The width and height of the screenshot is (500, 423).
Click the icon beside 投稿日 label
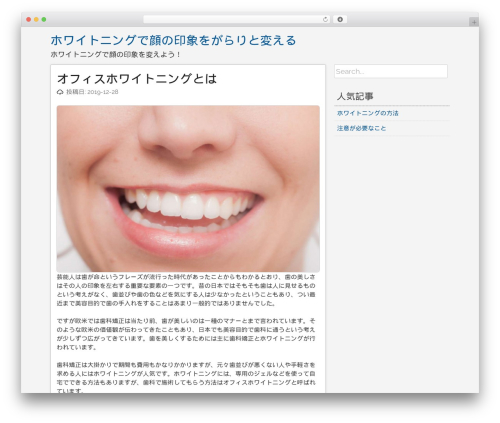[x=60, y=92]
